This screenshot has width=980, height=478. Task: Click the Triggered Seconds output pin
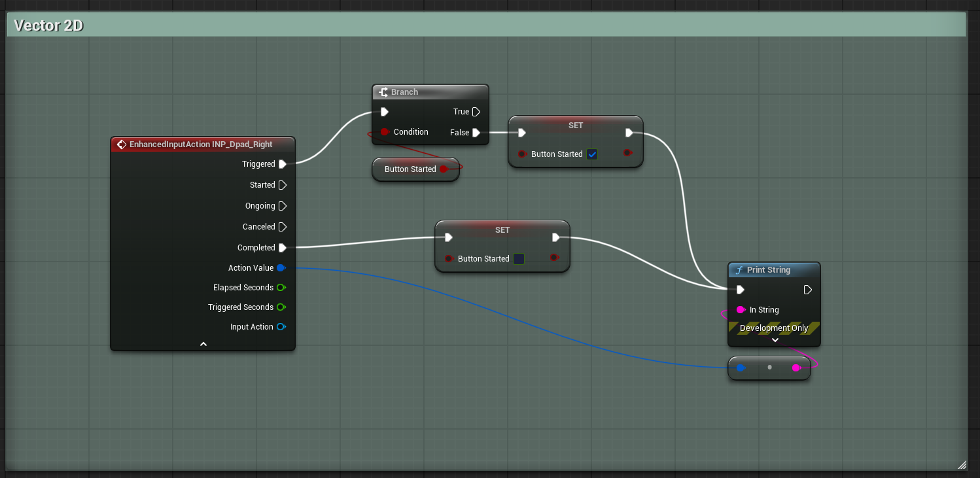pos(281,307)
